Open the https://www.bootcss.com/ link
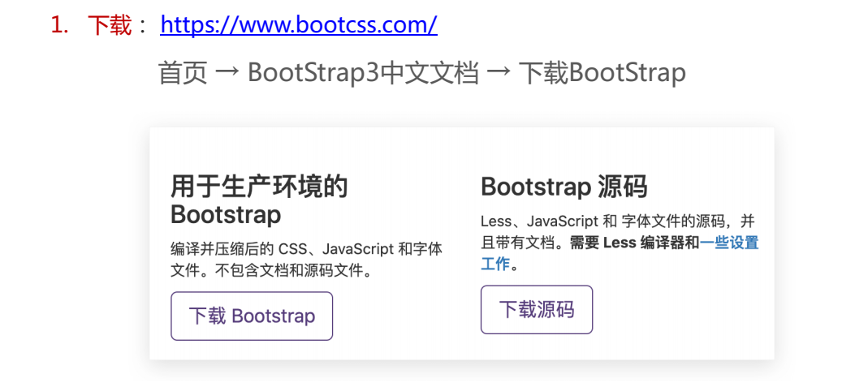 coord(299,25)
